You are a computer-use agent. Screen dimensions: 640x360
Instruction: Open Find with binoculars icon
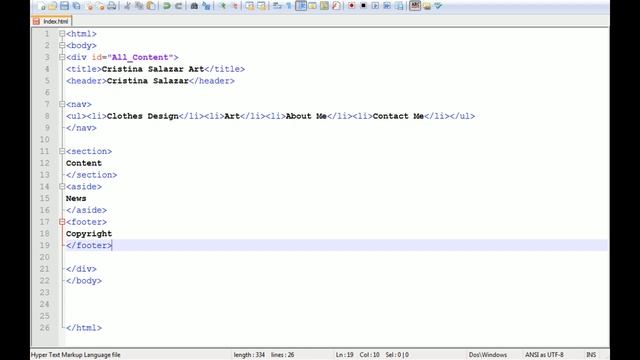pyautogui.click(x=194, y=6)
